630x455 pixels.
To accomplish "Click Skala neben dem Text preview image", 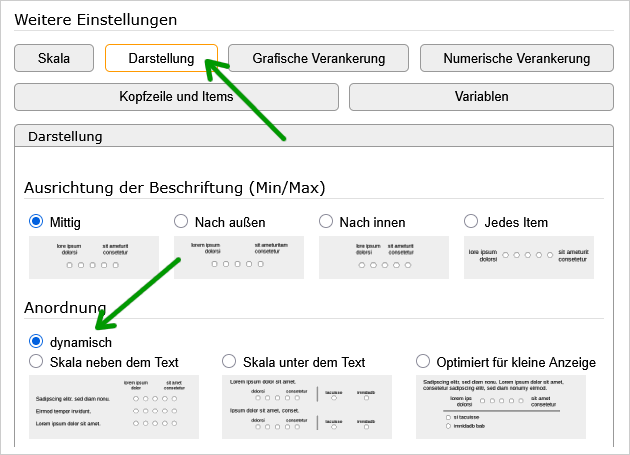I will (114, 407).
